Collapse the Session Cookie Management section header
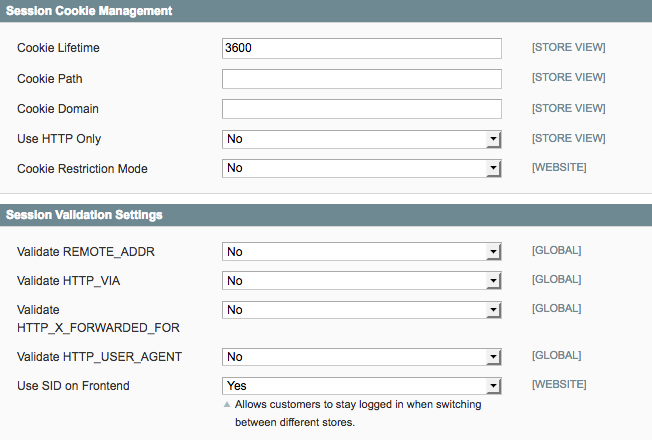Image resolution: width=652 pixels, height=440 pixels. click(90, 11)
